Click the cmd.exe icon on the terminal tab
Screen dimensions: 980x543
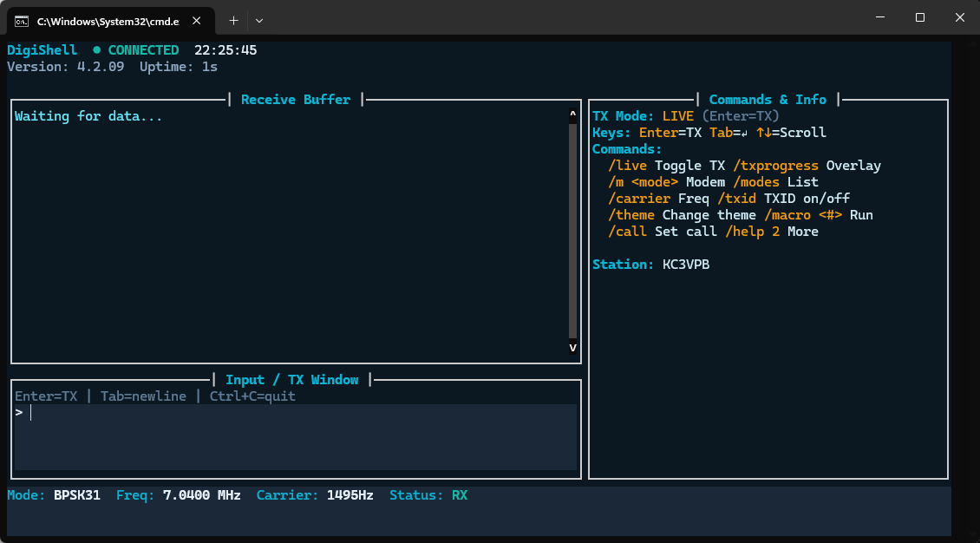click(21, 21)
